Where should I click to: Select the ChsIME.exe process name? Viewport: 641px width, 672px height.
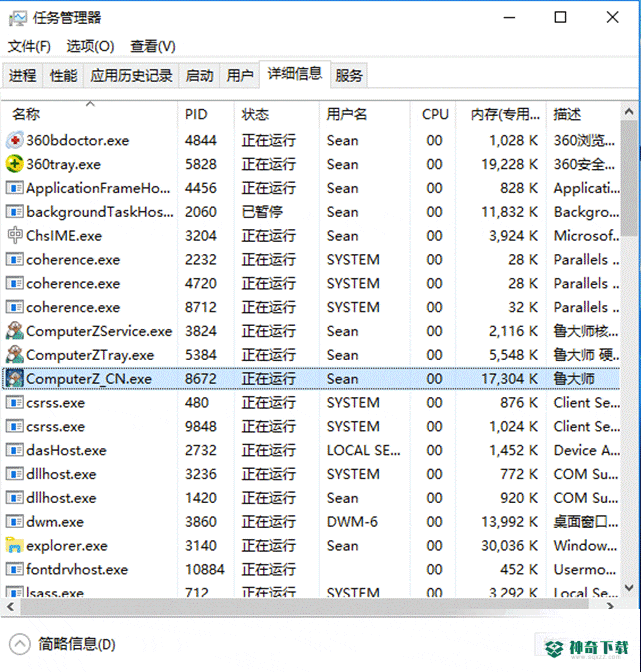click(64, 235)
